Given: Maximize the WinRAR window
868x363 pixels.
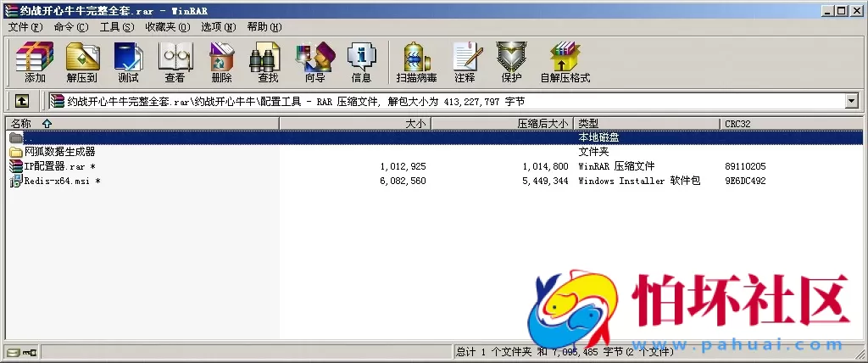Looking at the screenshot, I should click(x=841, y=10).
